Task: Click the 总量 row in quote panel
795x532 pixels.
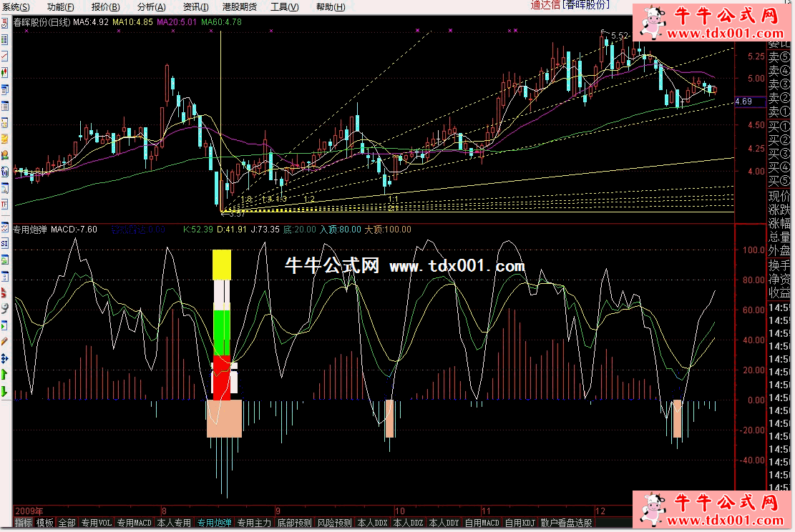Action: click(x=779, y=237)
